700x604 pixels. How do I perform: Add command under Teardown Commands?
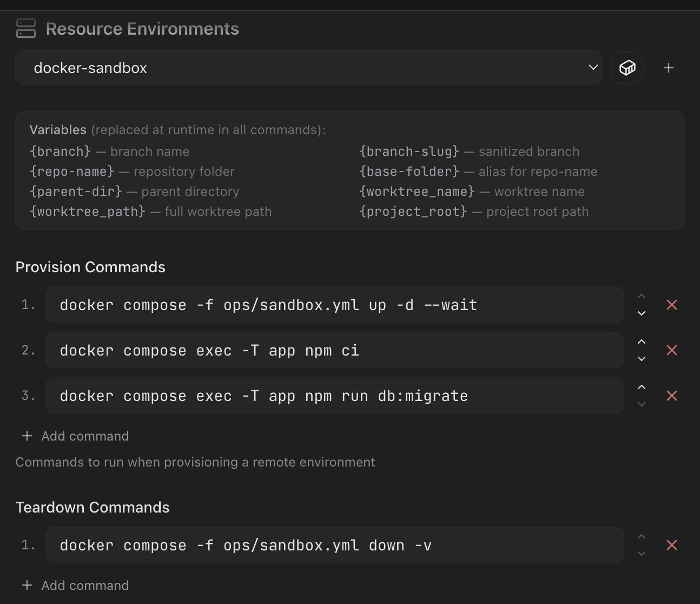75,586
